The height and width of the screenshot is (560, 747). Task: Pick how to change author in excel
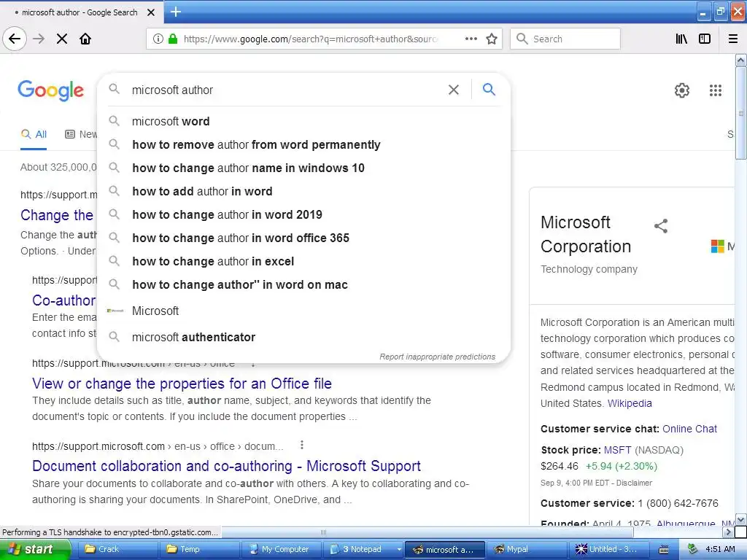click(x=303, y=262)
